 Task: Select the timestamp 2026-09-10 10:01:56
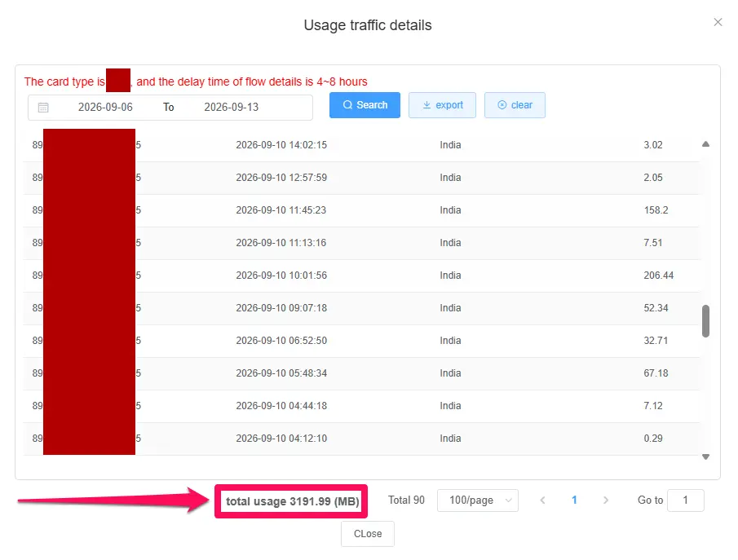[x=281, y=276]
